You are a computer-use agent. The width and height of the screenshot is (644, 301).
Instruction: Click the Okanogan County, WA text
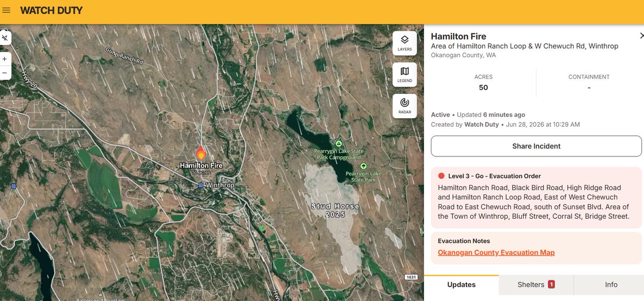463,55
